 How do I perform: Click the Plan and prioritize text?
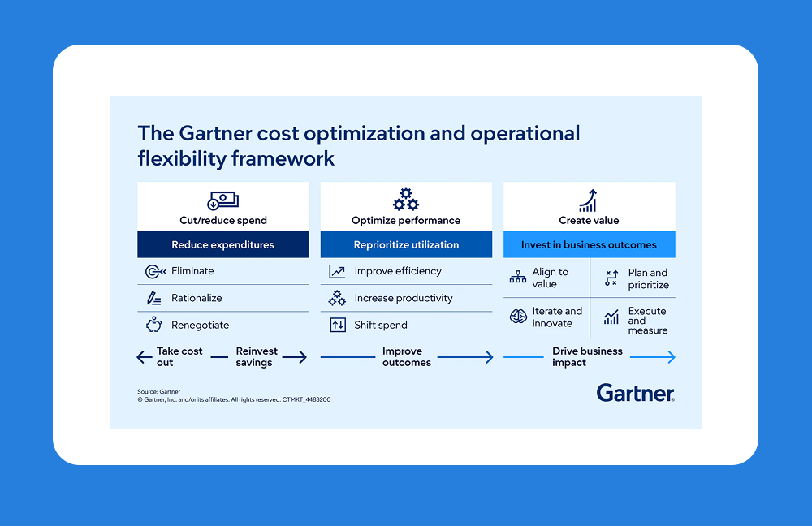coord(648,278)
